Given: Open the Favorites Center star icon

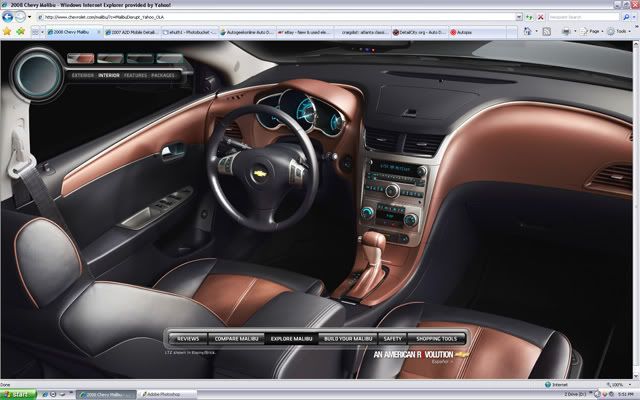Looking at the screenshot, I should 7,31.
